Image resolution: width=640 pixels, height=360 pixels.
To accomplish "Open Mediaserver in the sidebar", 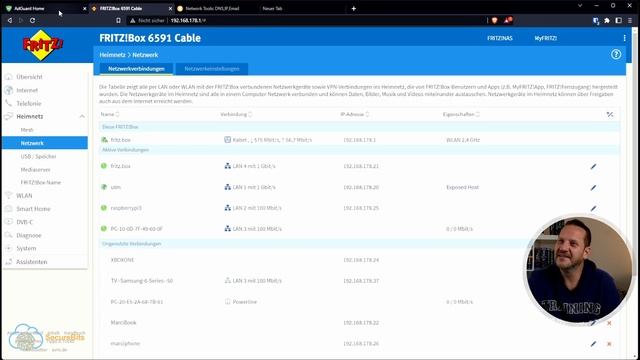I will point(36,169).
